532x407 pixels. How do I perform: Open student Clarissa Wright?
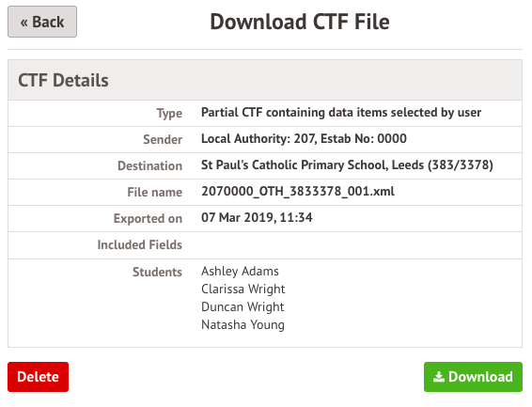[x=243, y=289]
